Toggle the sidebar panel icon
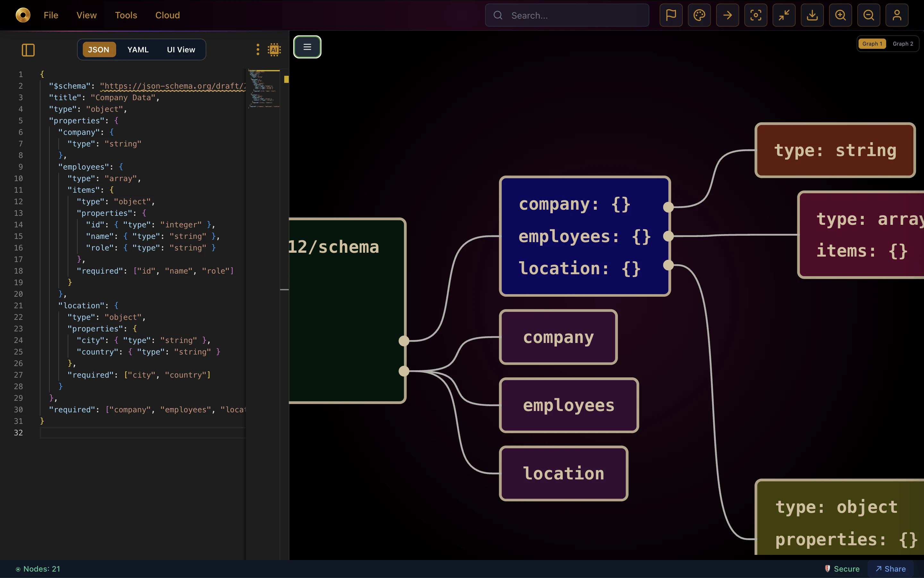924x578 pixels. tap(28, 50)
